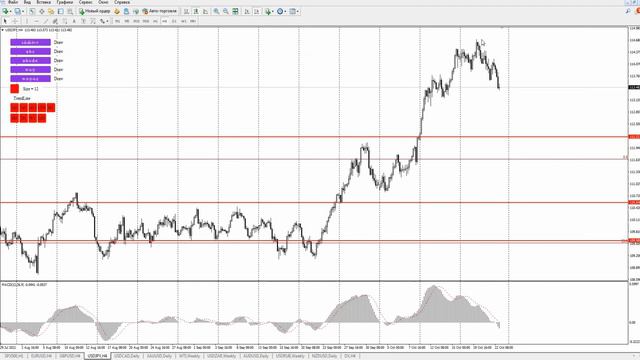This screenshot has width=640, height=360.
Task: Switch chart to Candlesticks mode
Action: [x=196, y=11]
